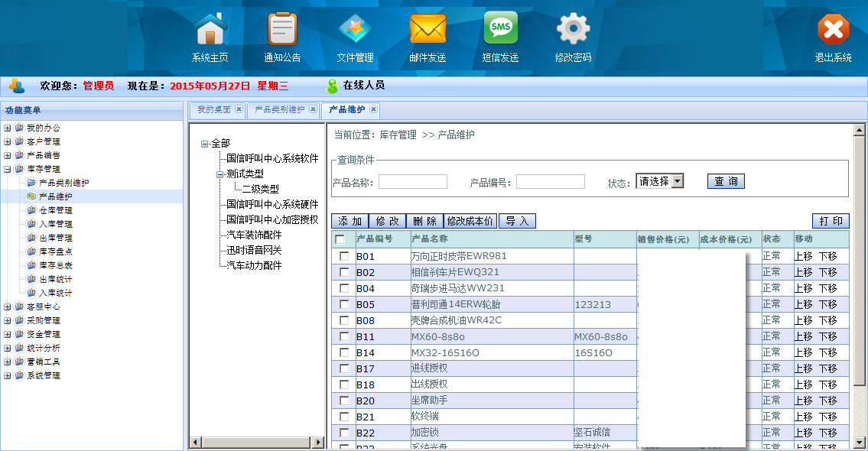Click the 通知公告 clipboard icon
The image size is (868, 451).
click(x=282, y=30)
